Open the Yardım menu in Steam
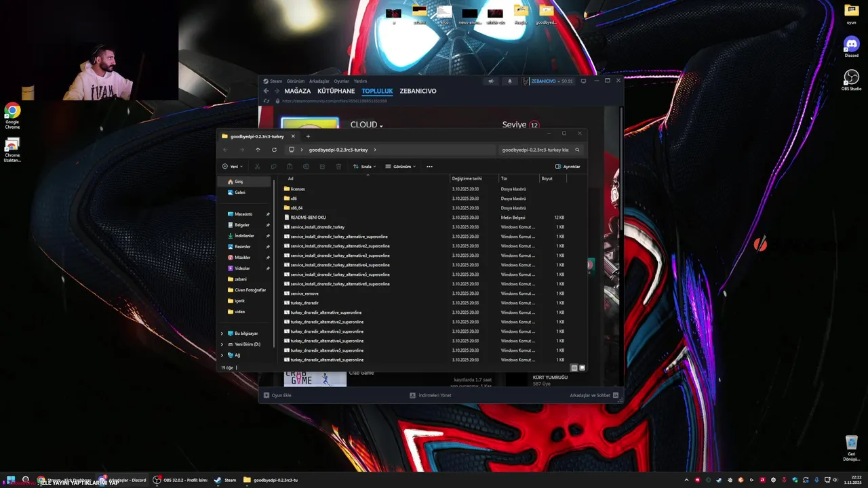 pyautogui.click(x=360, y=81)
